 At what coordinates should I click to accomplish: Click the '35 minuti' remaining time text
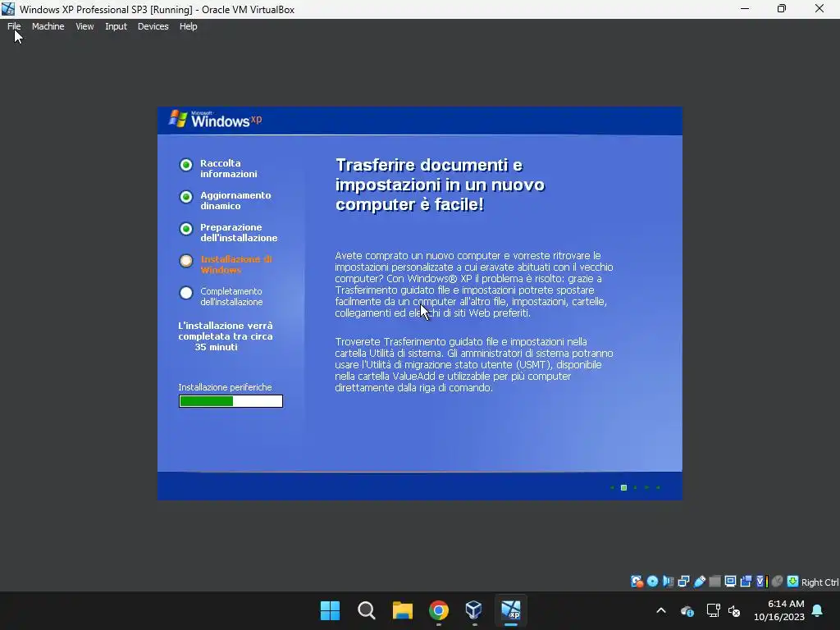point(216,347)
